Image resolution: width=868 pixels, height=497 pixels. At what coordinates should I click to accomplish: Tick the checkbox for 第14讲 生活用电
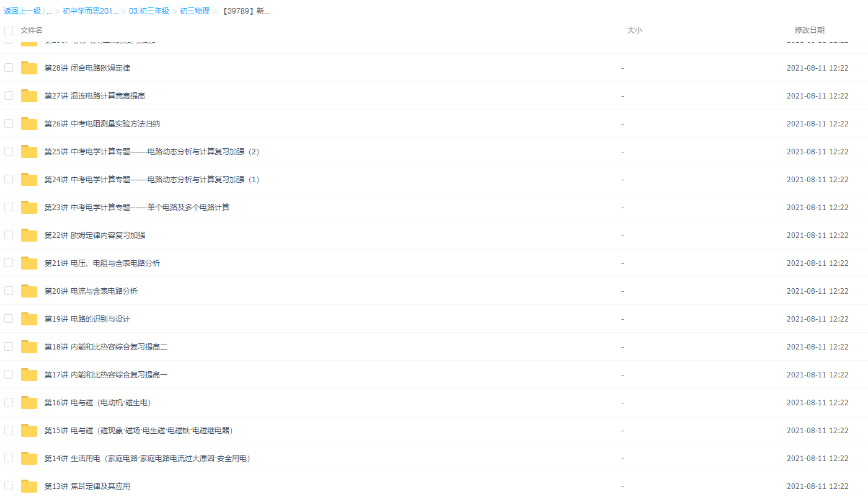tap(9, 458)
